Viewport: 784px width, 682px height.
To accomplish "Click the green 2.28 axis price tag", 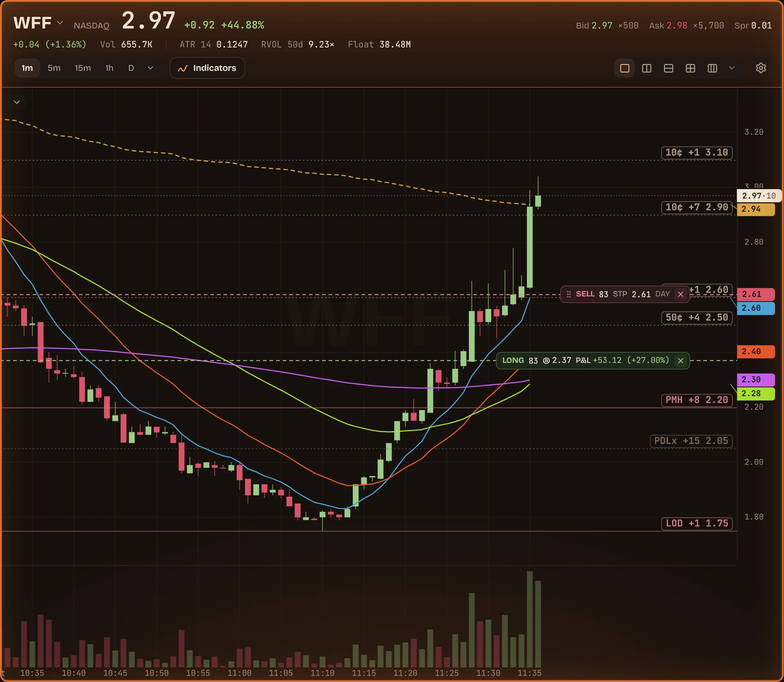I will pyautogui.click(x=756, y=394).
